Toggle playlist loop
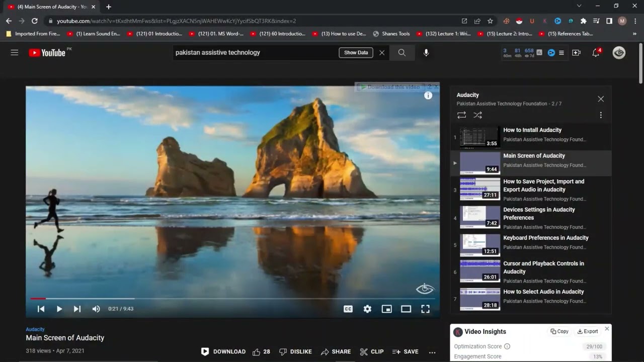Viewport: 644px width, 362px height. [x=461, y=115]
